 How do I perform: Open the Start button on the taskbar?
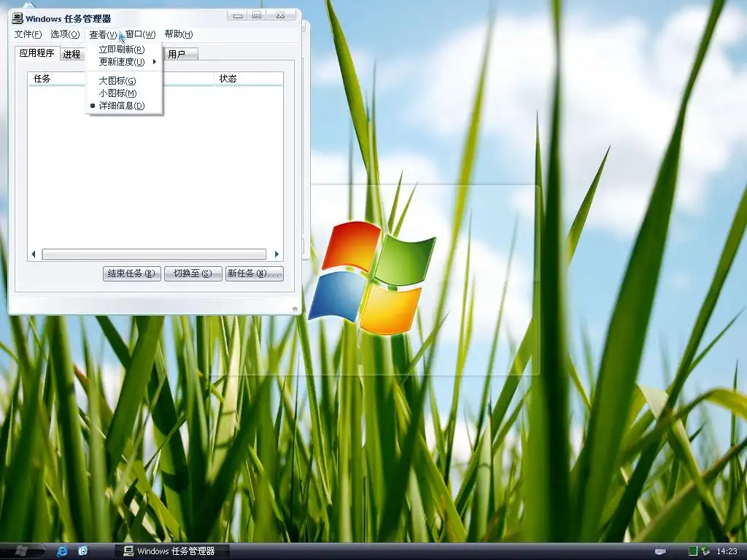[x=21, y=551]
